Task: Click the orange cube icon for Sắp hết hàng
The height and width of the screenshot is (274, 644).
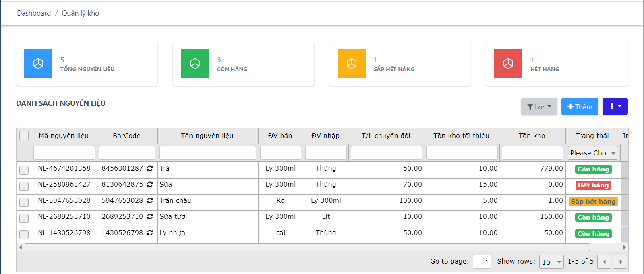Action: pos(352,64)
